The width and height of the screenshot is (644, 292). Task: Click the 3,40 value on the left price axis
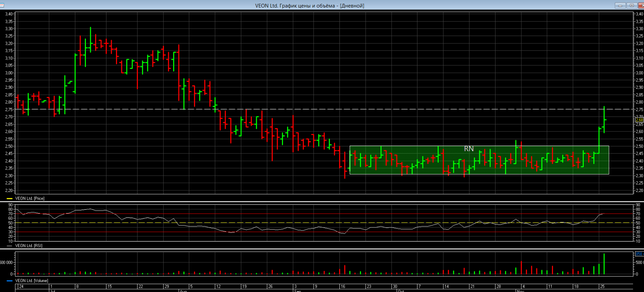[x=9, y=14]
